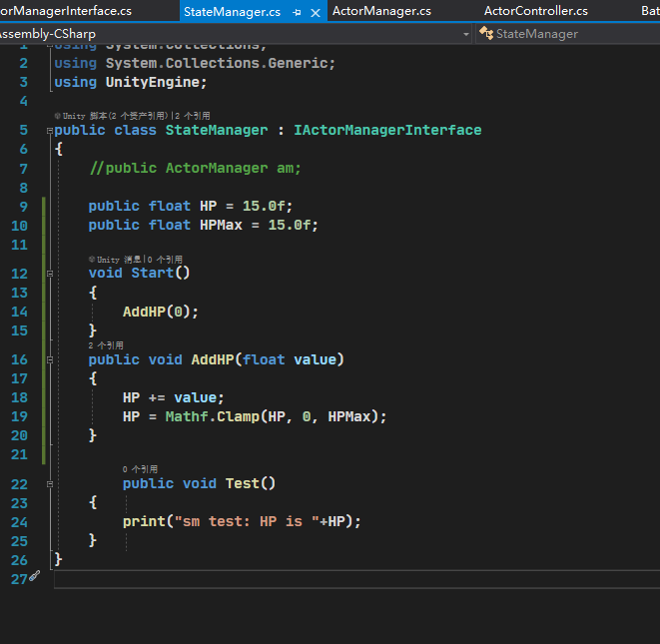This screenshot has width=660, height=644.
Task: Click the screwdriver quick actions icon on line 27
Action: pyautogui.click(x=35, y=577)
